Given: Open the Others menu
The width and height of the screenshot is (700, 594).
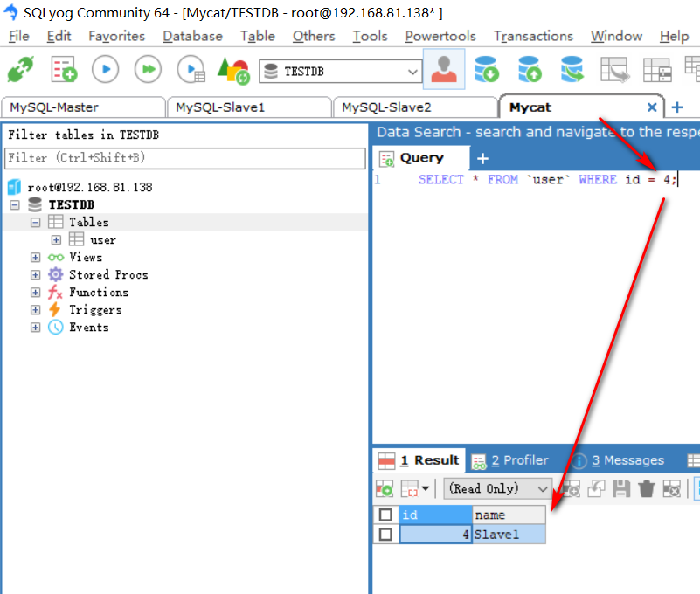Looking at the screenshot, I should click(x=314, y=36).
